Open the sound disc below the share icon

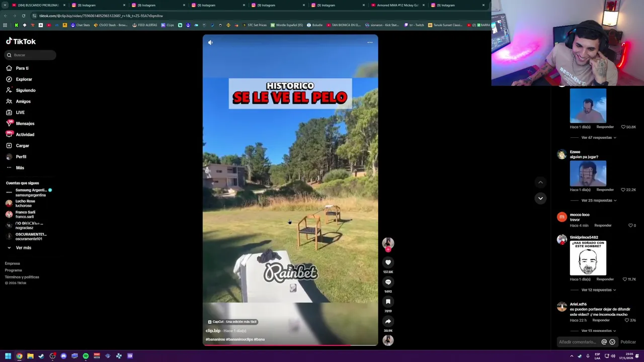pos(388,340)
